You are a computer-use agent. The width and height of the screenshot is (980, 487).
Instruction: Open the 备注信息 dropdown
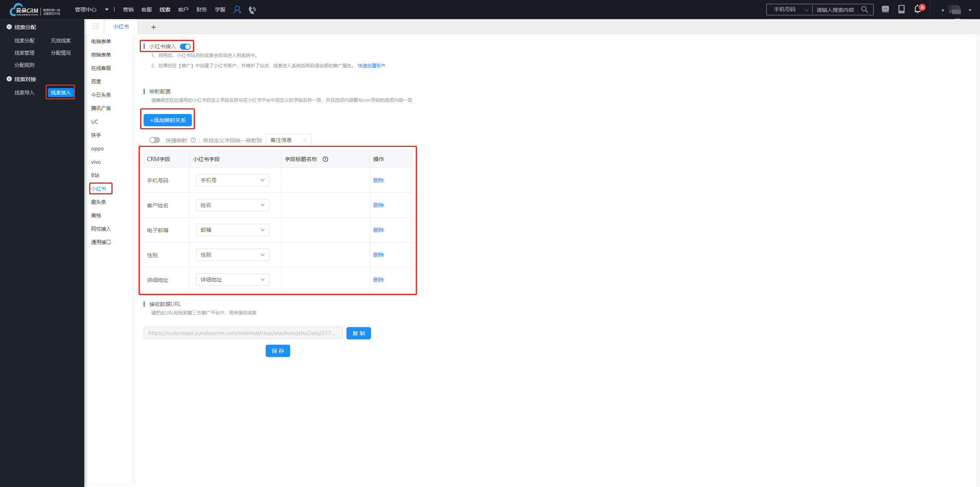[x=288, y=140]
